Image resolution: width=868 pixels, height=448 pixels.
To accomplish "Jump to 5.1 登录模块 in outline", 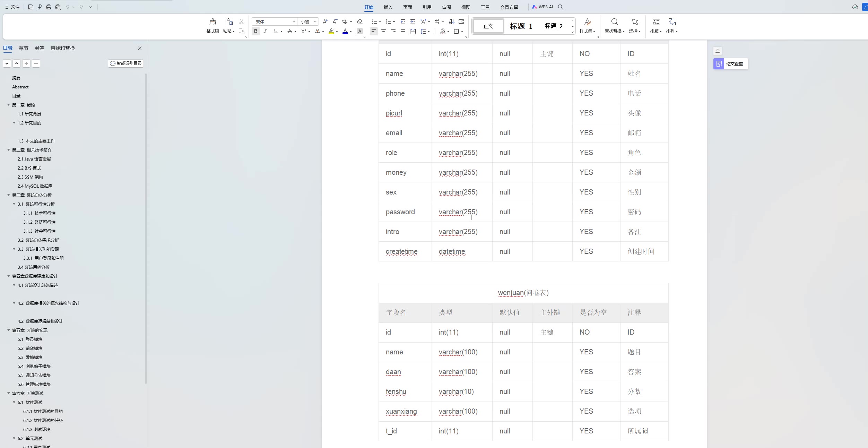I will [x=30, y=339].
